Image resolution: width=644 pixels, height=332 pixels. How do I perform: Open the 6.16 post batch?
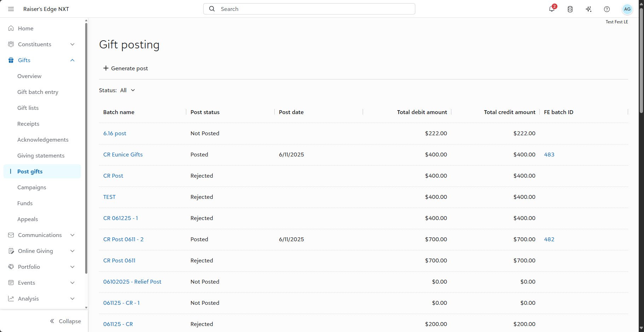115,133
